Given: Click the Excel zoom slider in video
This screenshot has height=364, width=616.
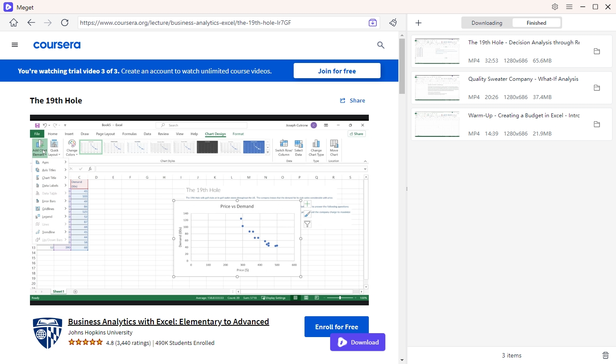Looking at the screenshot, I should click(340, 298).
